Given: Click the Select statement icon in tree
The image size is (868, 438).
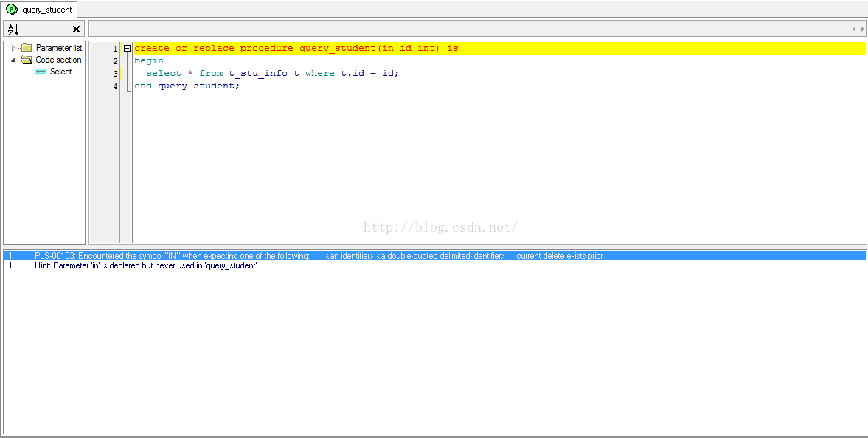Looking at the screenshot, I should pyautogui.click(x=41, y=72).
